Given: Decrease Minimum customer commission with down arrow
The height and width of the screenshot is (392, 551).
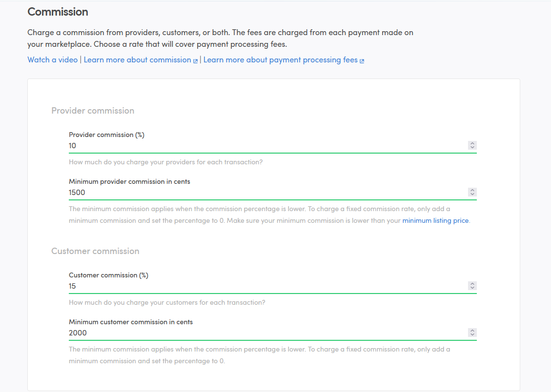Looking at the screenshot, I should tap(471, 334).
